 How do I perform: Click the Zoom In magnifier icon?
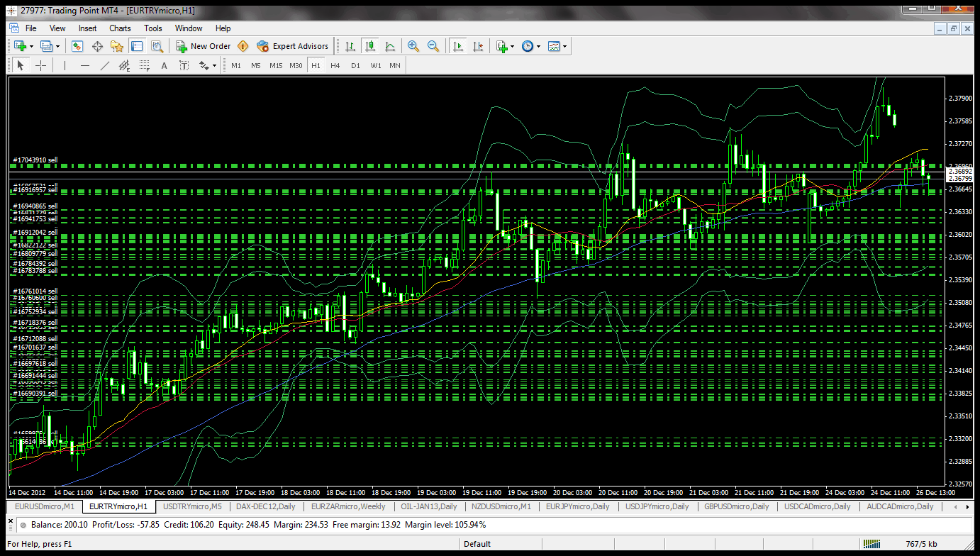(x=413, y=46)
